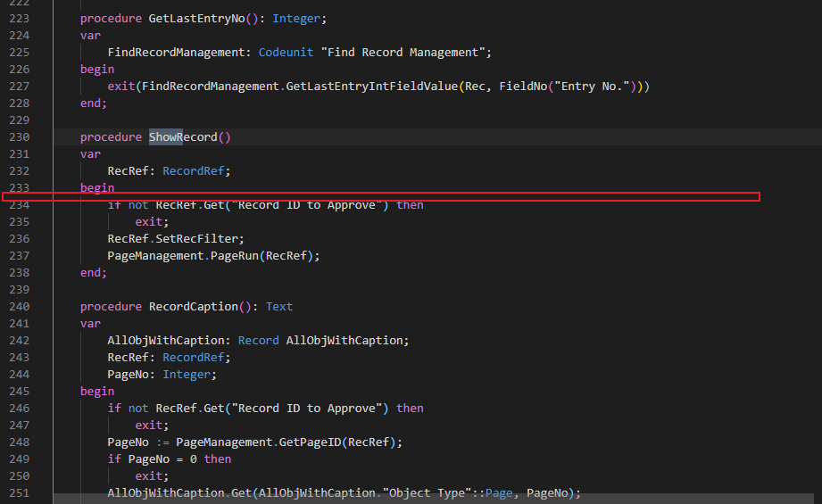Click the end; keyword on line 238
This screenshot has height=504, width=822.
pos(94,273)
